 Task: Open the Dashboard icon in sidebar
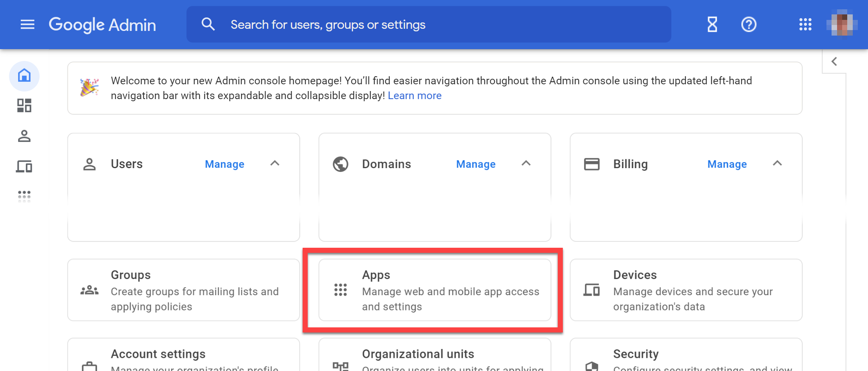point(24,105)
